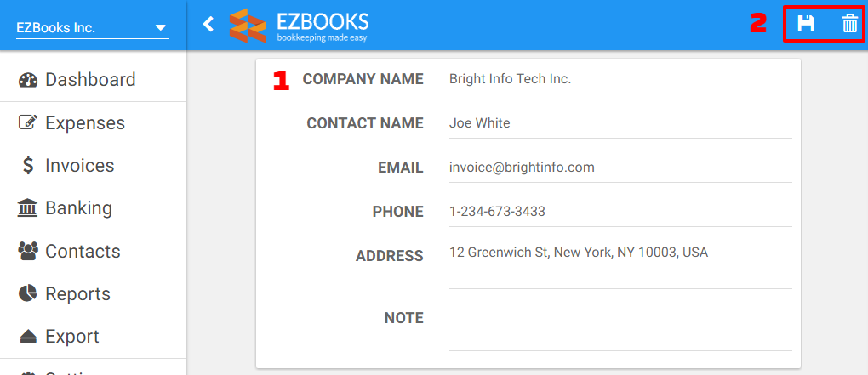Click the Expenses edit icon

point(28,122)
